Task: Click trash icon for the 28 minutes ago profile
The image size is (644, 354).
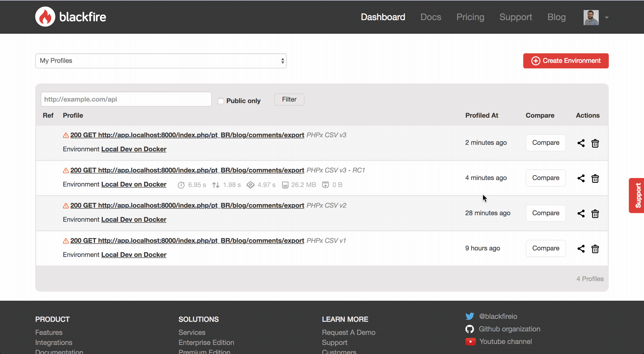Action: (595, 214)
